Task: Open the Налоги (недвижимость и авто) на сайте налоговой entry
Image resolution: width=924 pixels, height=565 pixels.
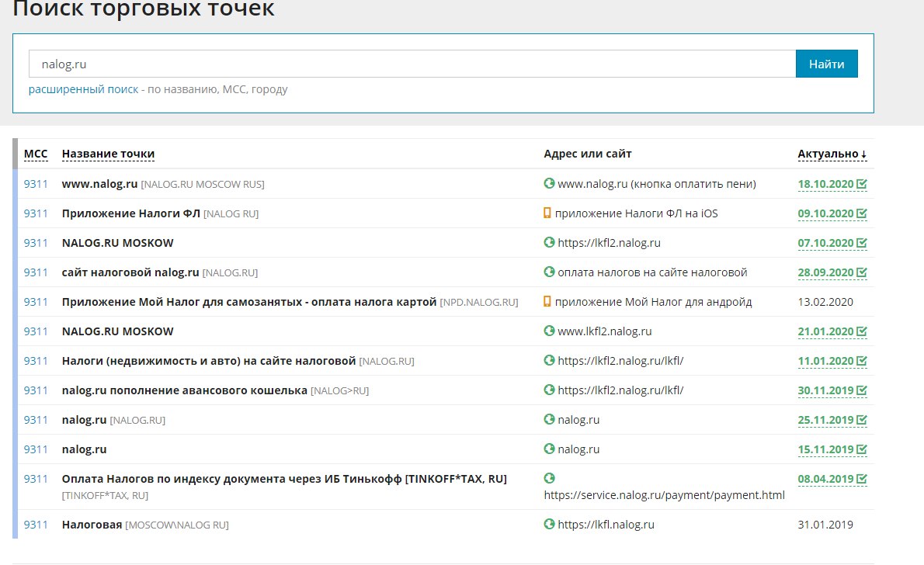Action: coord(209,361)
